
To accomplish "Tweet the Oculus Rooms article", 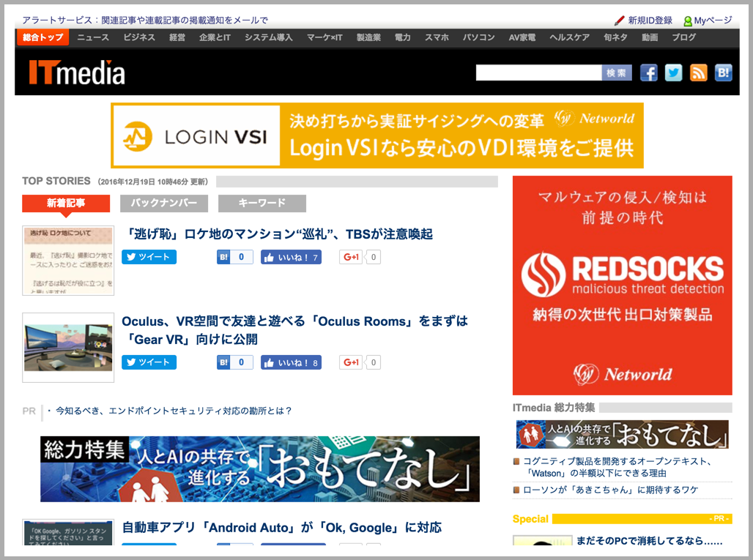I will 149,362.
